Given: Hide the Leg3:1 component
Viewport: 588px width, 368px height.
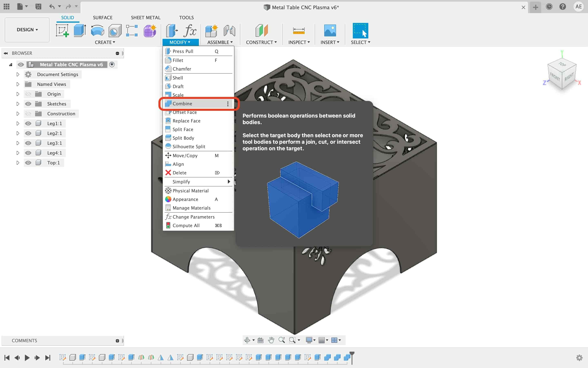Looking at the screenshot, I should tap(28, 143).
